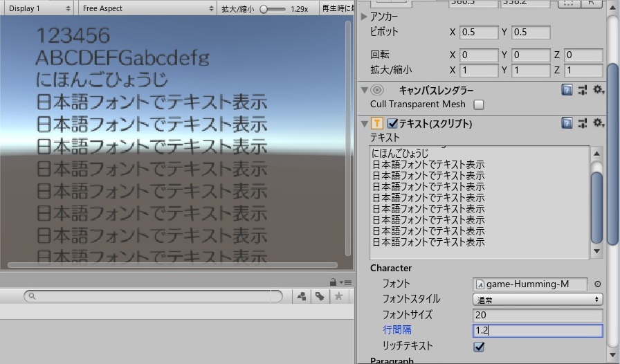Image resolution: width=620 pixels, height=364 pixels.
Task: Click search by label tag icon
Action: pos(320,296)
